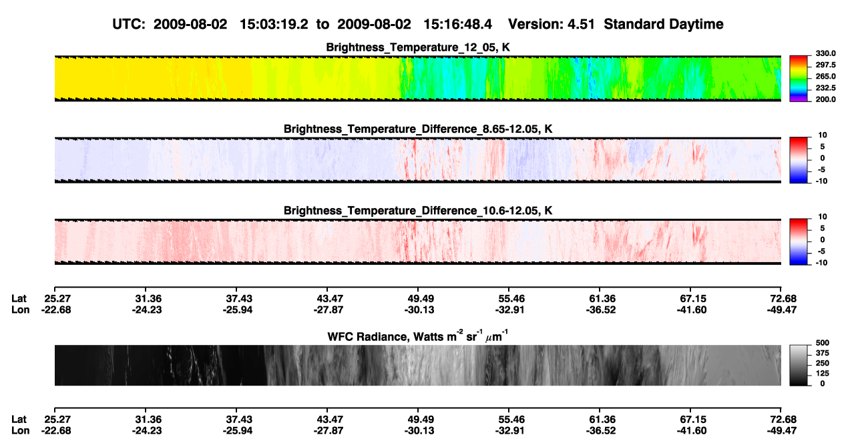
Task: Click the 8.65-12.05 difference image strip
Action: pyautogui.click(x=418, y=160)
